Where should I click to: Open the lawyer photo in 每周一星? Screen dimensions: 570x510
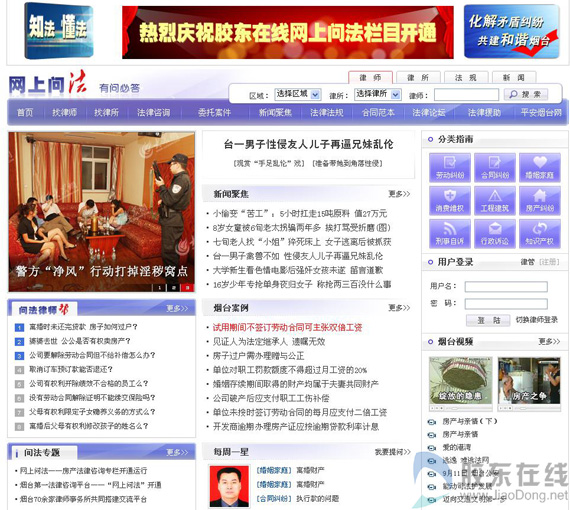point(229,486)
